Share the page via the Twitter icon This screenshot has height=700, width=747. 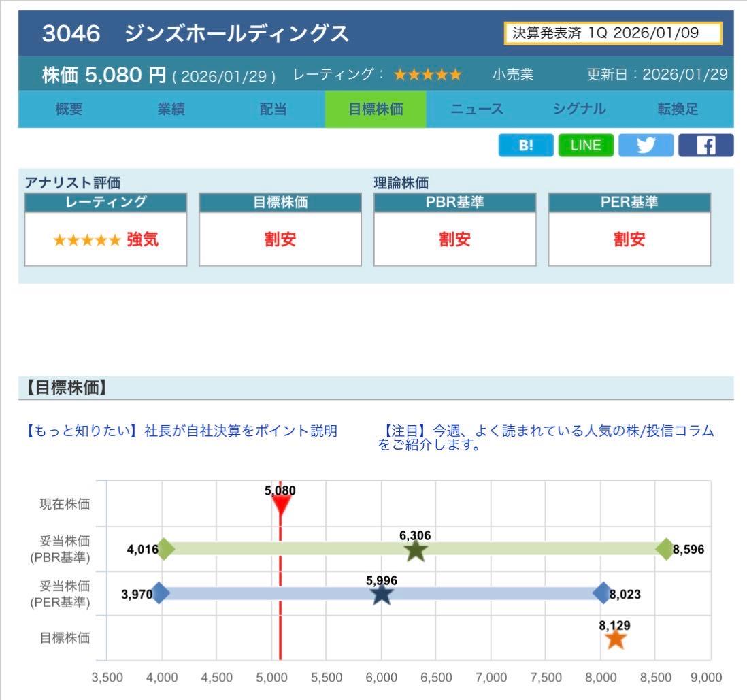point(646,144)
